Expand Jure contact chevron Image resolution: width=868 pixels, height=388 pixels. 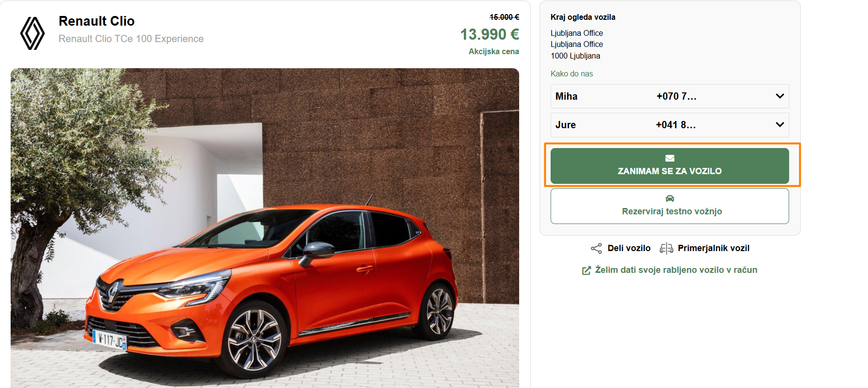(779, 125)
